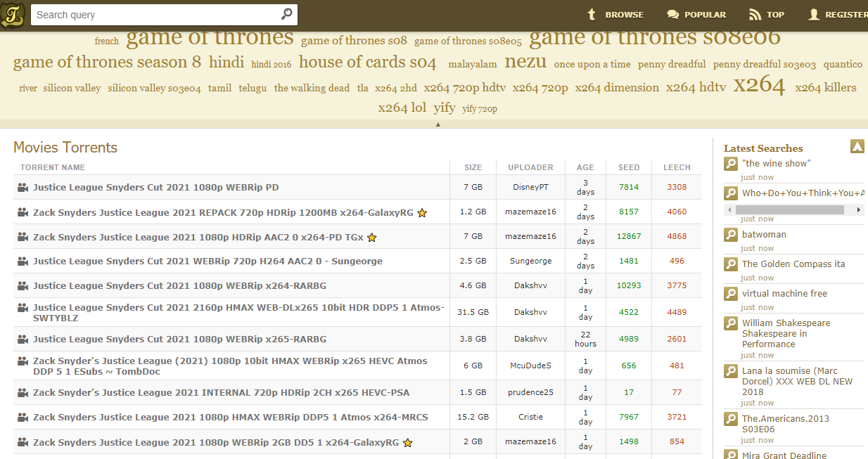This screenshot has height=459, width=868.
Task: Click the horizontal scrollbar in Latest Searches
Action: click(x=789, y=209)
